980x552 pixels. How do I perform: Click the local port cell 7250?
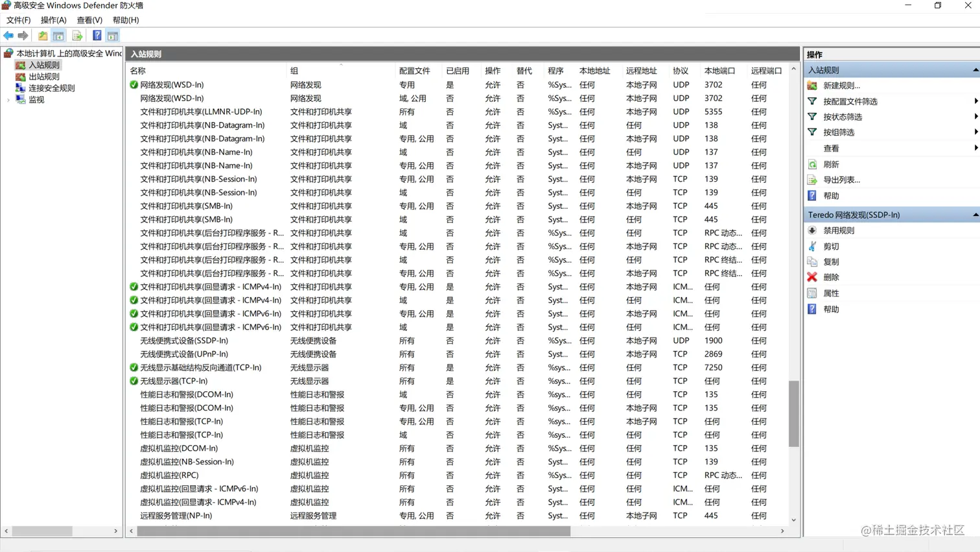[x=713, y=368]
